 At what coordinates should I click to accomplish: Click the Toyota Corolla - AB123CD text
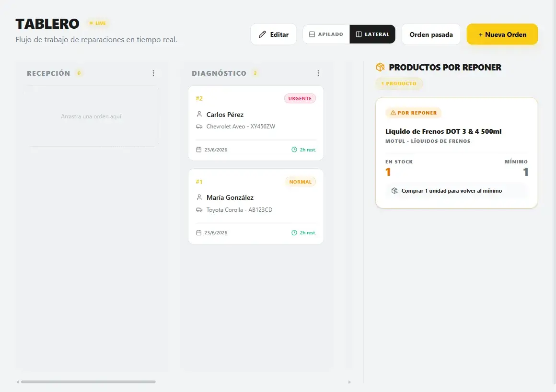point(239,210)
